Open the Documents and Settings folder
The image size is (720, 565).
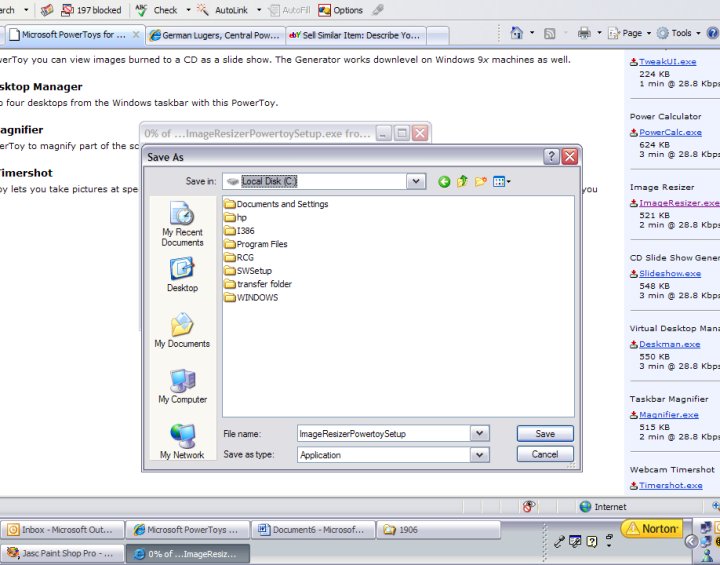pyautogui.click(x=276, y=204)
